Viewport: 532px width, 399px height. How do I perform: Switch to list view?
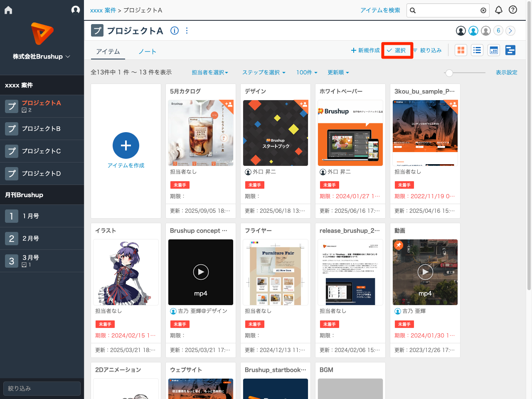click(x=477, y=50)
